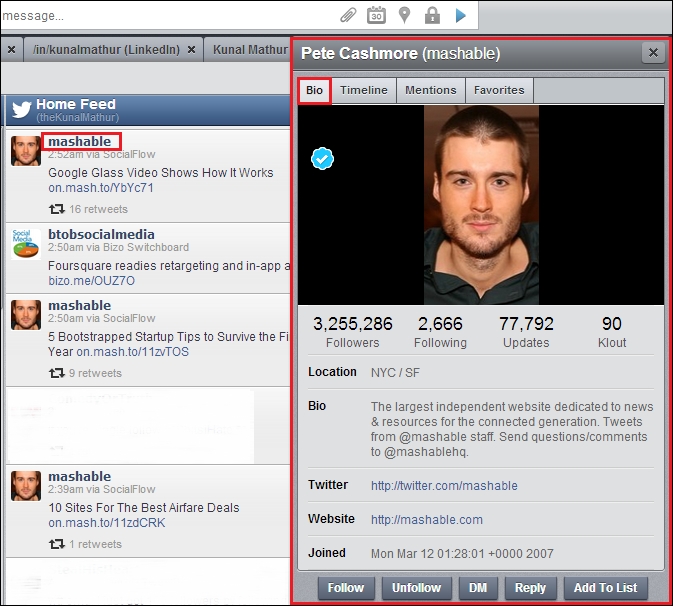
Task: Click the Twitter bird icon in Home Feed
Action: pyautogui.click(x=21, y=109)
